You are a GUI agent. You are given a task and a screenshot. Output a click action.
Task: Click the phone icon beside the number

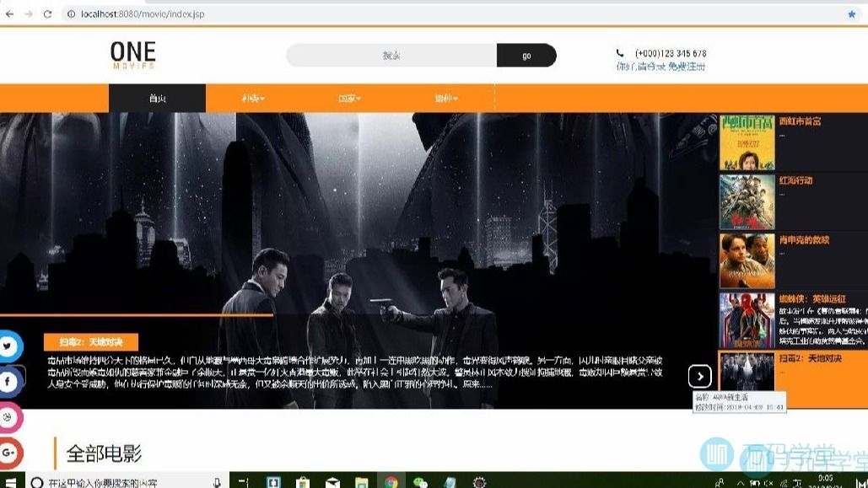point(620,53)
